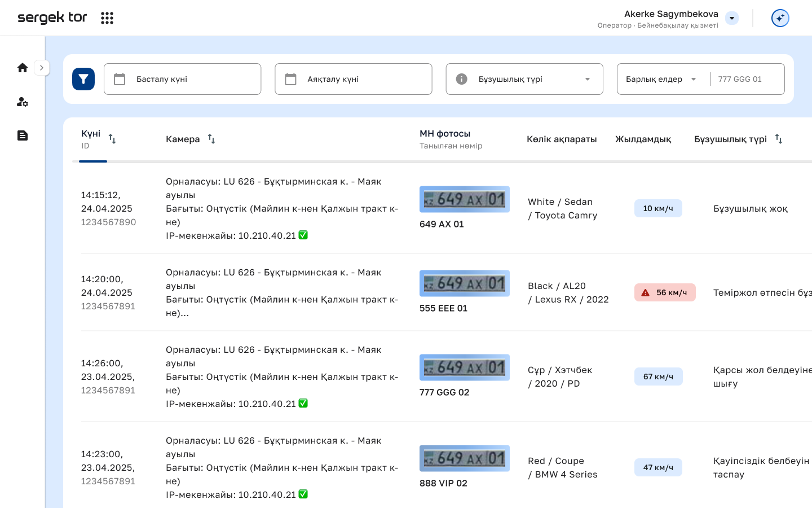Click calendar icon in Аяқталу күні field

click(x=290, y=79)
